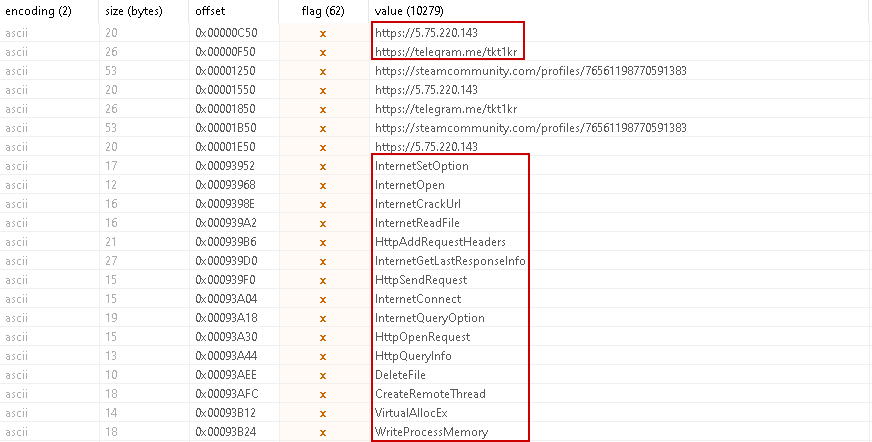Viewport: 872px width, 442px height.
Task: Click the flag x in the DeleteFile row
Action: [323, 375]
